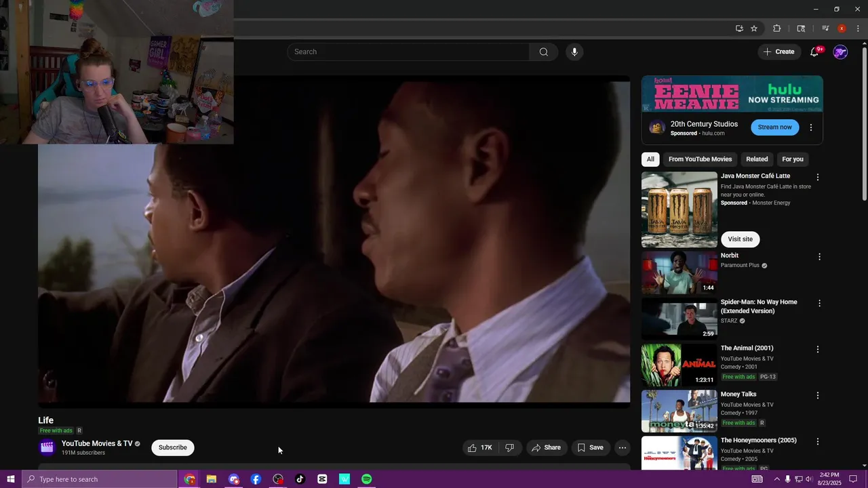Activate voice search microphone icon
This screenshot has height=488, width=868.
pos(574,52)
